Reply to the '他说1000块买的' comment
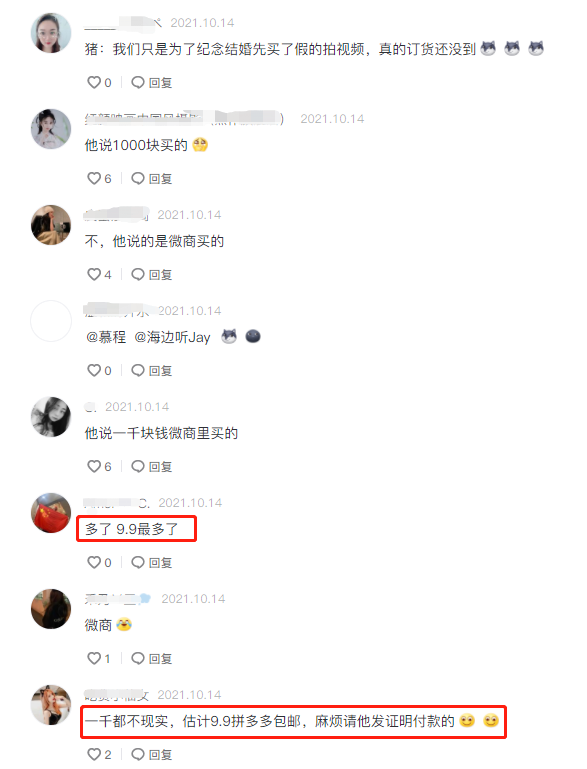This screenshot has height=769, width=587. [152, 179]
